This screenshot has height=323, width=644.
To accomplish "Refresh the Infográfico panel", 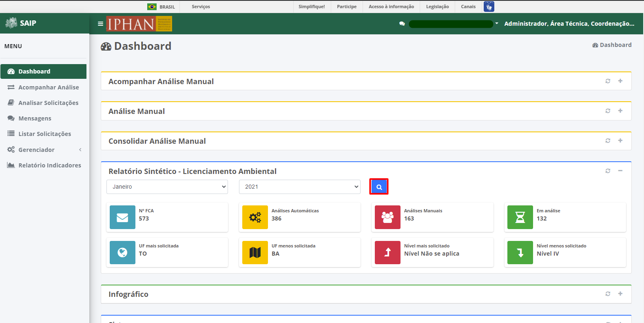I will coord(608,294).
